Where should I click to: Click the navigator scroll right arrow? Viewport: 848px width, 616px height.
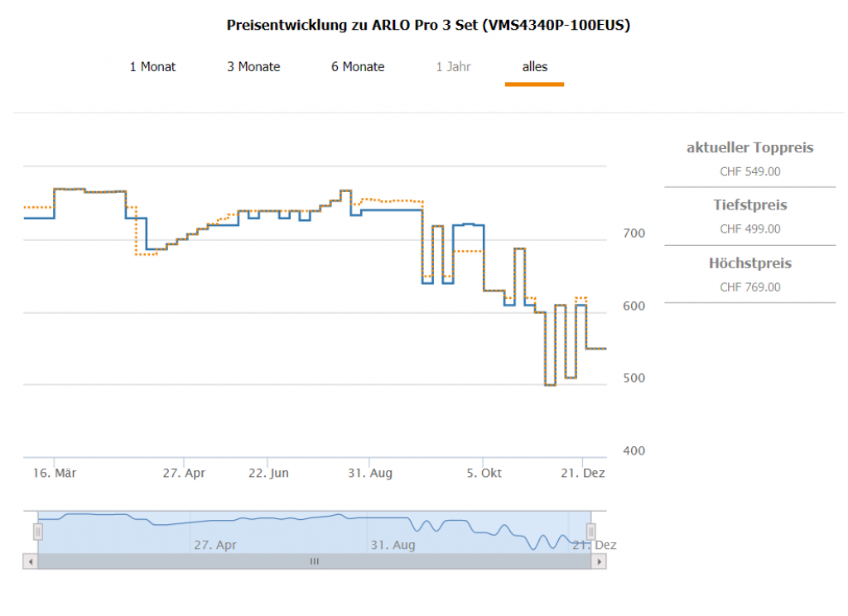click(x=598, y=561)
